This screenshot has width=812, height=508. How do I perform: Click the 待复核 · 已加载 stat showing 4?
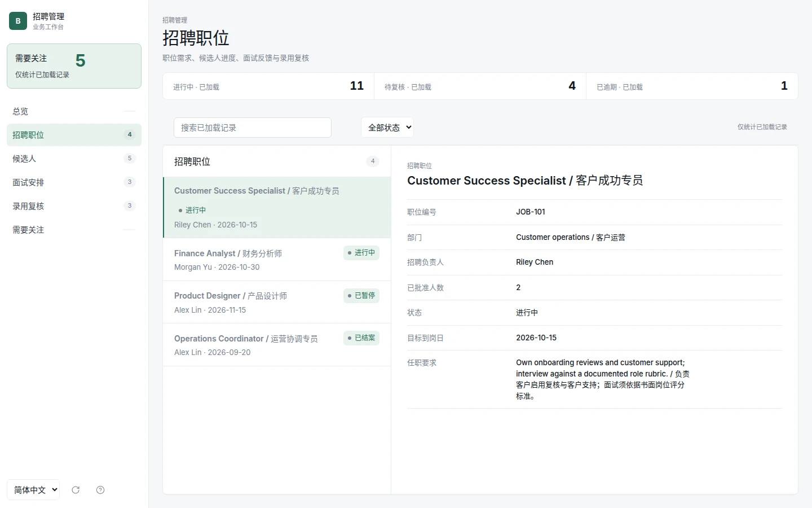pyautogui.click(x=480, y=86)
